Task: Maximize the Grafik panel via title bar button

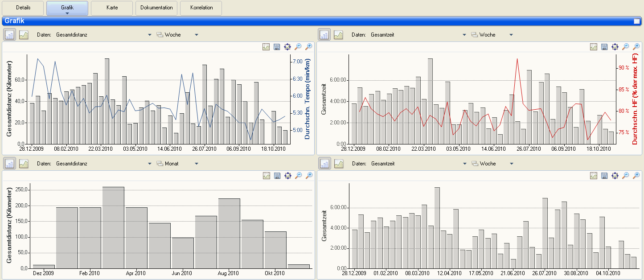Action: point(636,21)
